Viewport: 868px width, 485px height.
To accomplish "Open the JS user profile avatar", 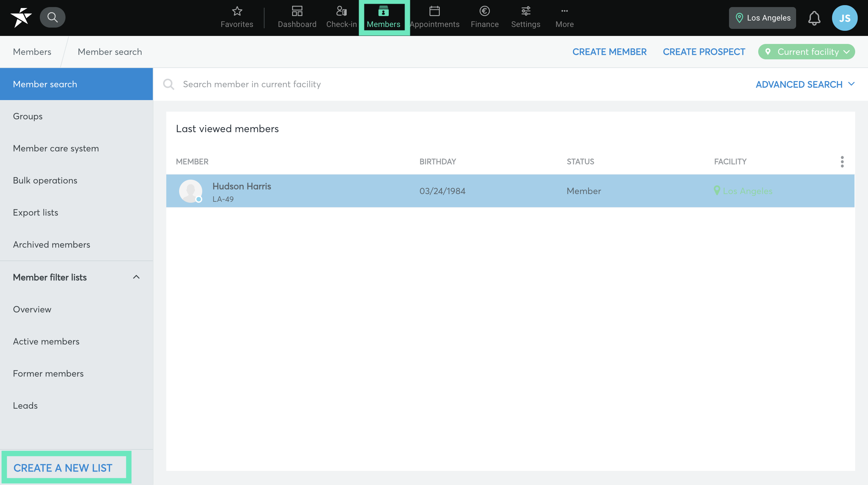I will coord(845,18).
